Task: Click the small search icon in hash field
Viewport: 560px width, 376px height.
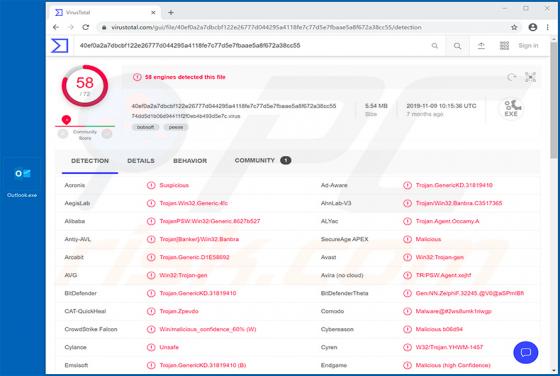Action: (x=435, y=46)
